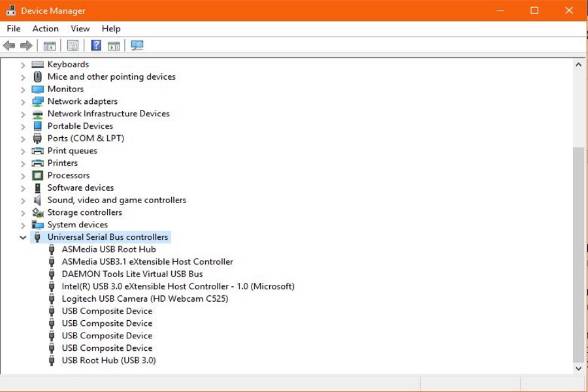The height and width of the screenshot is (392, 588).
Task: Expand the Sound, video and game controllers branch
Action: pyautogui.click(x=23, y=200)
